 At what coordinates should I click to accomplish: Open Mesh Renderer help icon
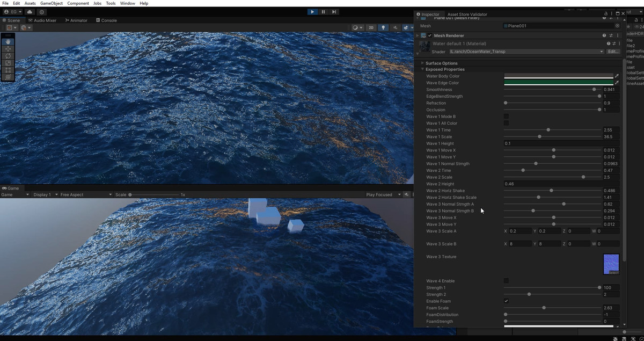604,35
